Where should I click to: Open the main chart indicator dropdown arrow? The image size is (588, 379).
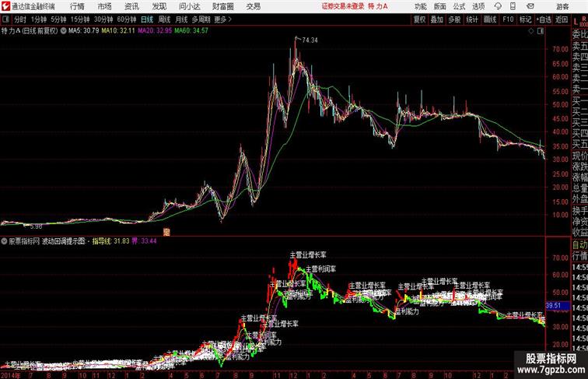pyautogui.click(x=63, y=31)
